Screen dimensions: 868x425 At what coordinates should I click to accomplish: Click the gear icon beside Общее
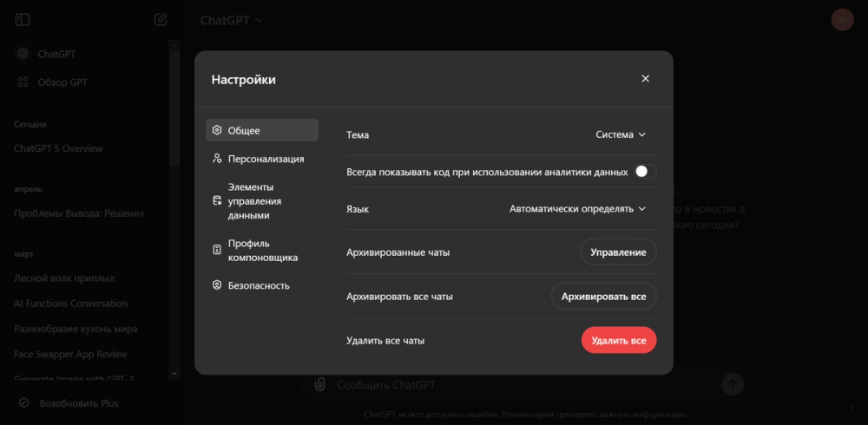(x=217, y=131)
